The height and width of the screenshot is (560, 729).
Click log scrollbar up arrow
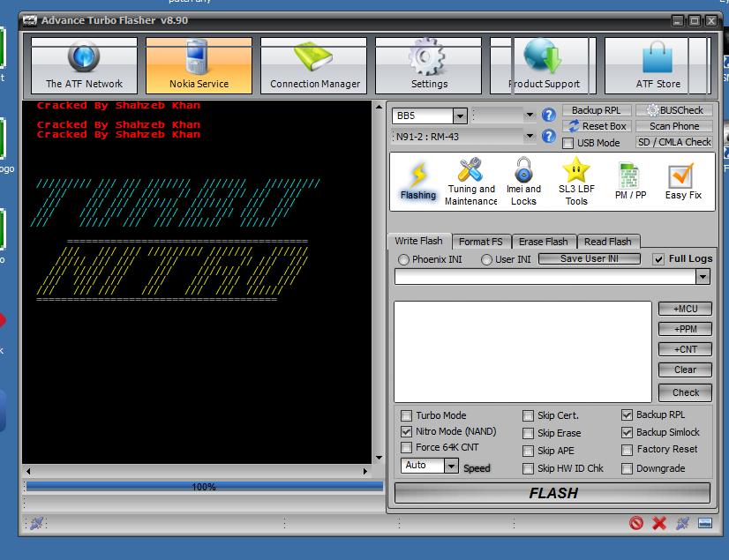coord(379,107)
